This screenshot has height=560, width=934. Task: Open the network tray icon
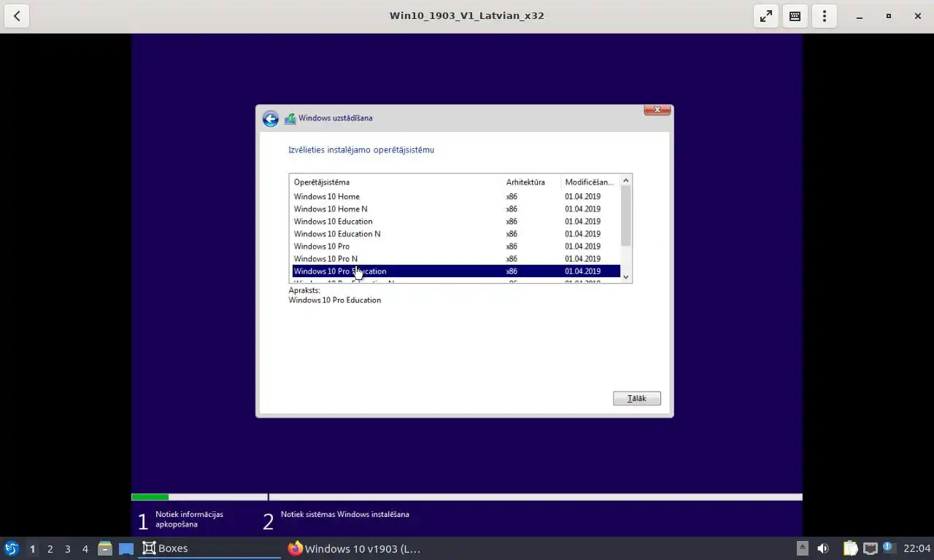pos(870,548)
